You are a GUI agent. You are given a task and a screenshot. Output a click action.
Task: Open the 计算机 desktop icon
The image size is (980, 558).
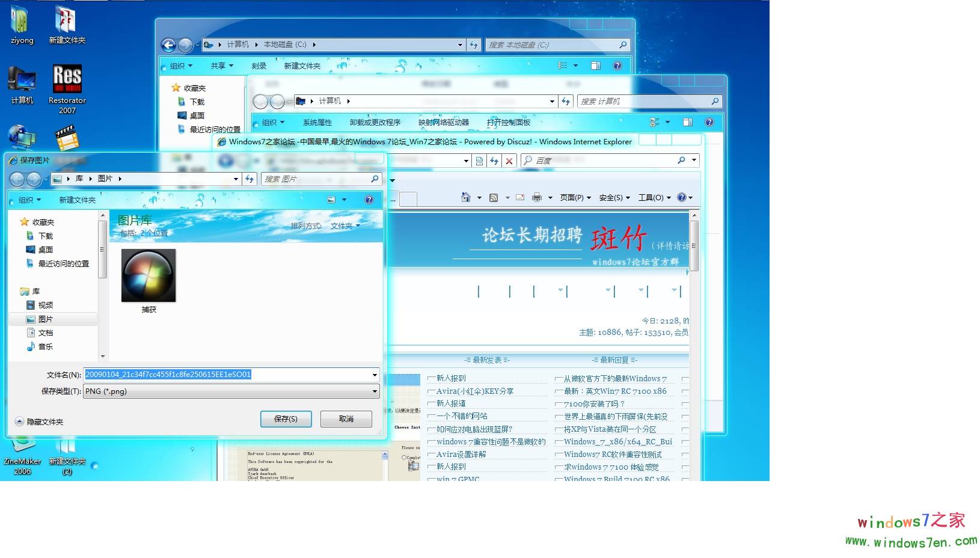[x=22, y=81]
